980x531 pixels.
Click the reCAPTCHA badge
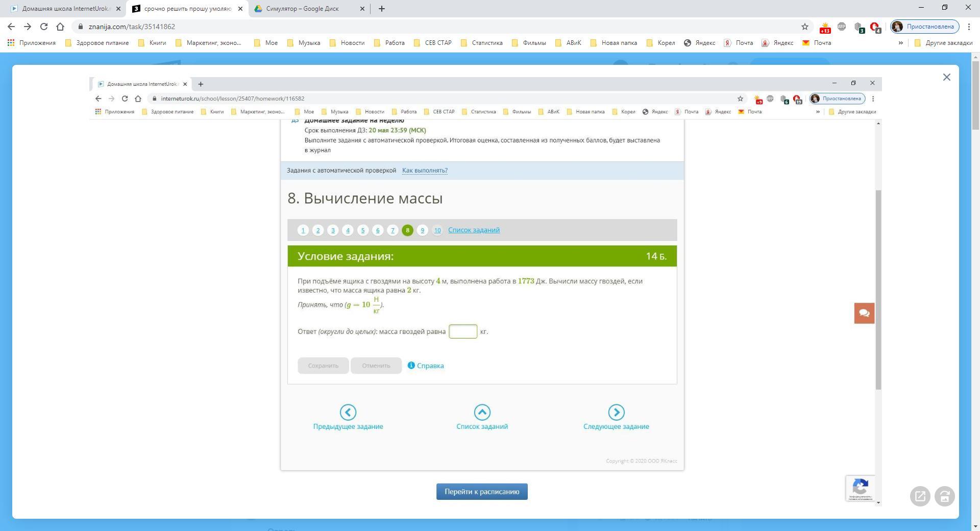pos(860,488)
